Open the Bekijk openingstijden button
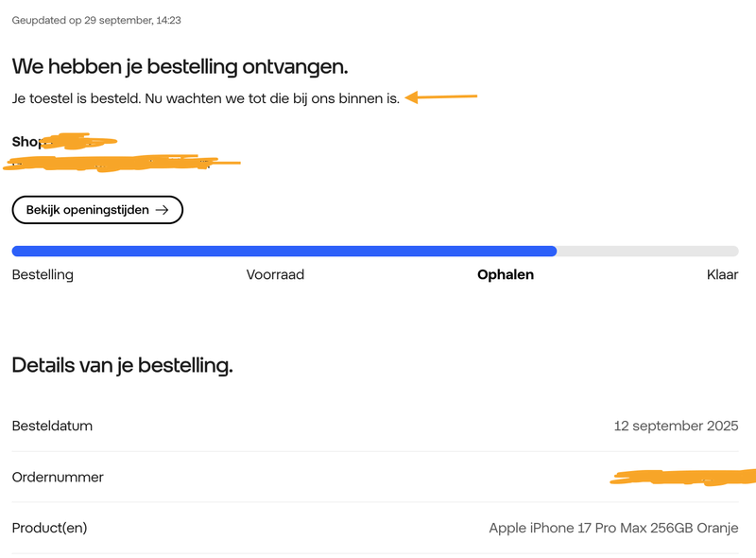 point(96,210)
